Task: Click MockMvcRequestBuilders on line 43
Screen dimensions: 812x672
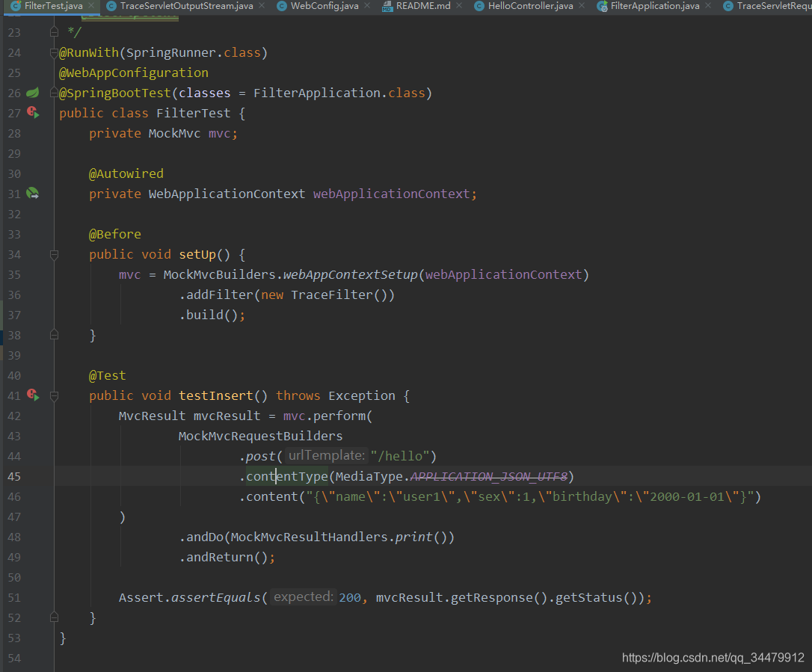Action: [x=260, y=437]
